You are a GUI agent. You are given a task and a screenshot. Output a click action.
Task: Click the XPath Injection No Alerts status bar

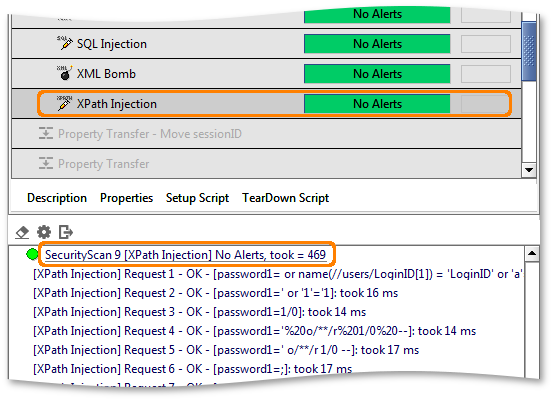377,104
